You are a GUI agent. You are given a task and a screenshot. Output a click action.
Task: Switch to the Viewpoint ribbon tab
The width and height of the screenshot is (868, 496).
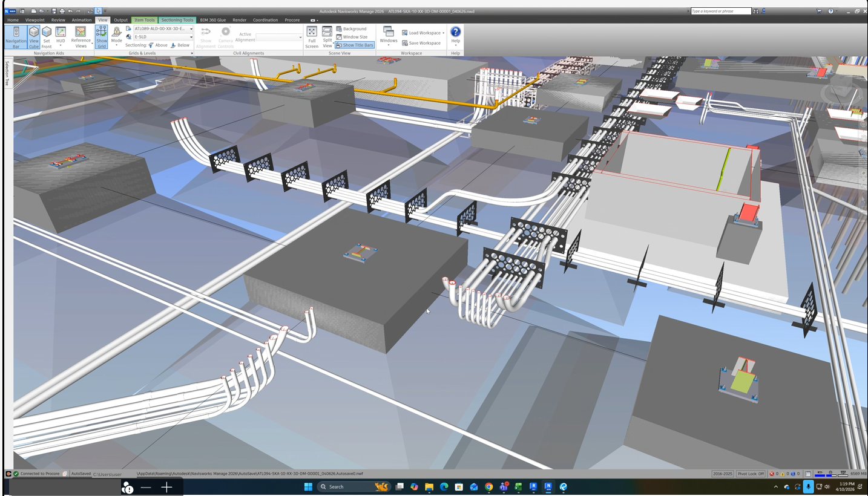click(35, 20)
